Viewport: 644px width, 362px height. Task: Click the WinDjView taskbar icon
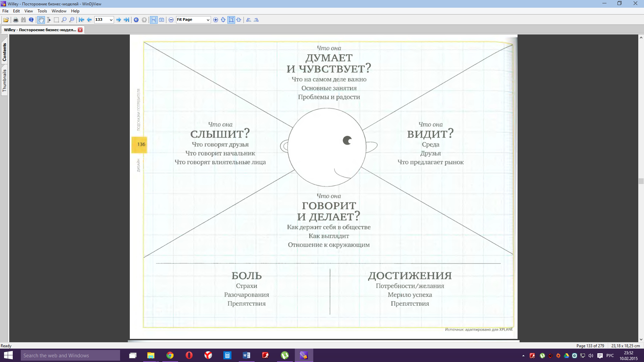(304, 355)
